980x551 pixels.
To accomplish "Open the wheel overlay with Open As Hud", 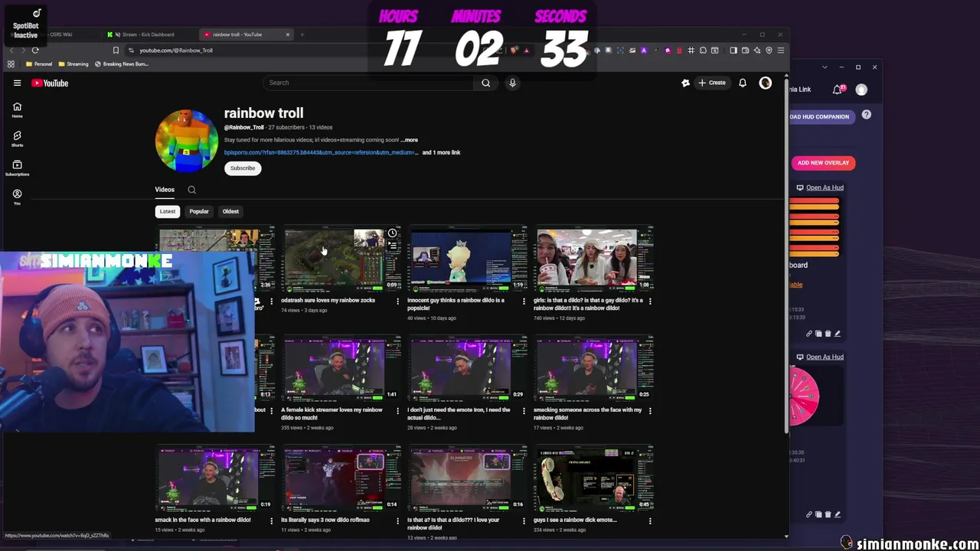I will [x=825, y=357].
